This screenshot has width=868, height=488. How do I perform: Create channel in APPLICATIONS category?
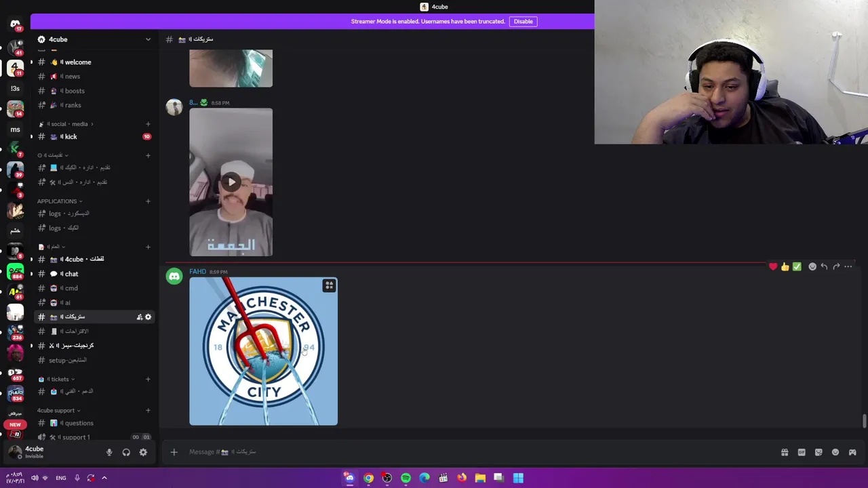coord(148,201)
